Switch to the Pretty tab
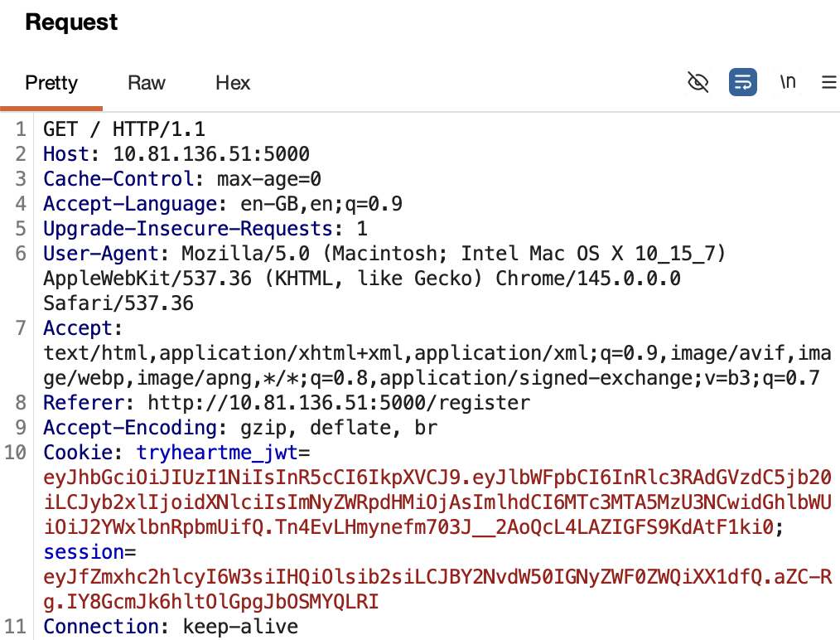The width and height of the screenshot is (840, 640). point(51,83)
